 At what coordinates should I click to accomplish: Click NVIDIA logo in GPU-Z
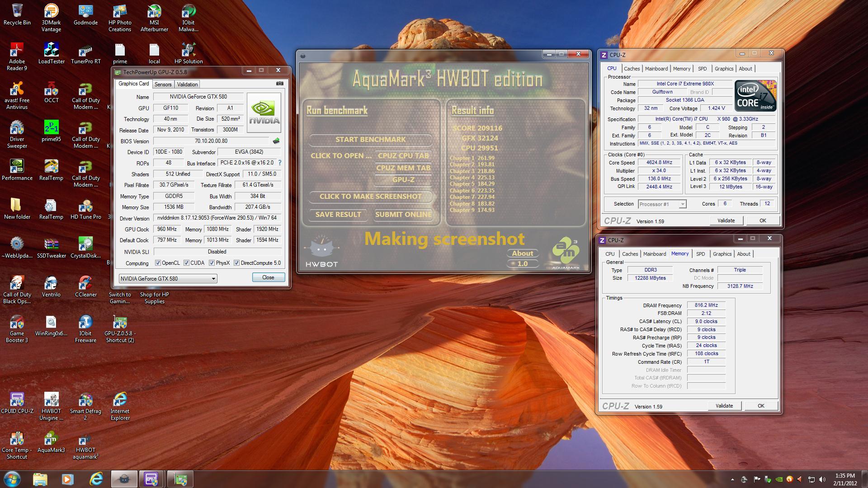[264, 113]
